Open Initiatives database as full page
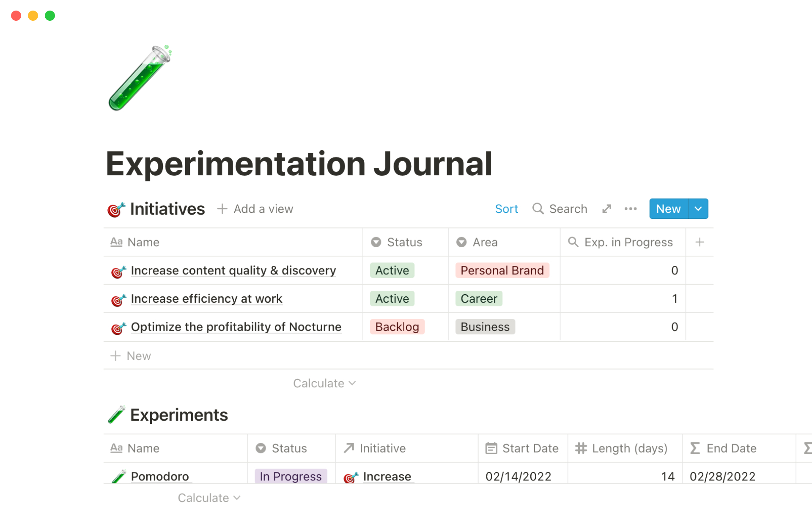Image resolution: width=812 pixels, height=508 pixels. point(607,209)
